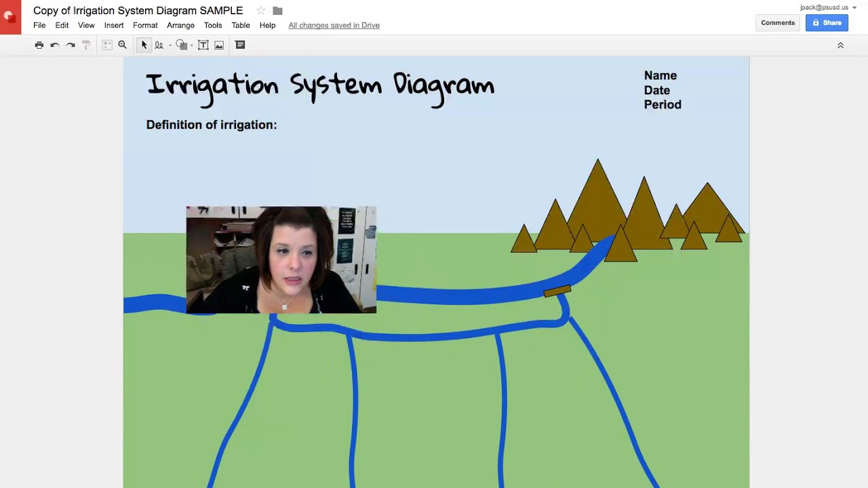This screenshot has width=868, height=488.
Task: Click 'All changes saved in Drive' link
Action: tap(334, 25)
